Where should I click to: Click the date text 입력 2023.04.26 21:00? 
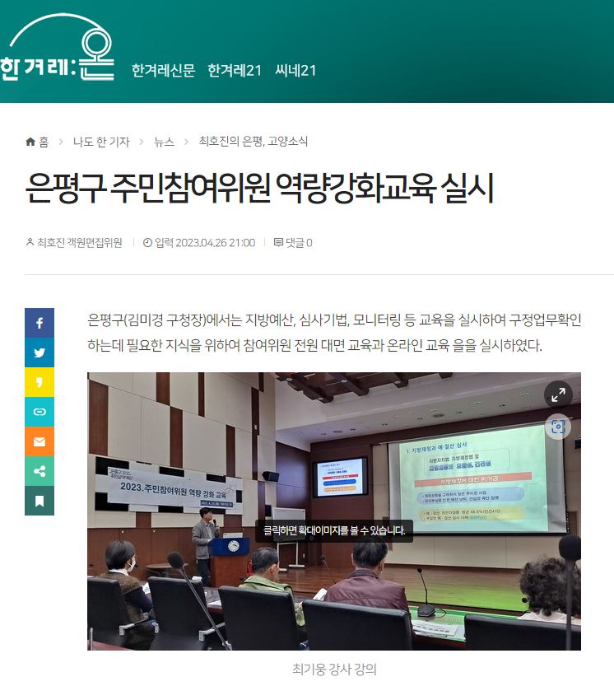point(199,242)
